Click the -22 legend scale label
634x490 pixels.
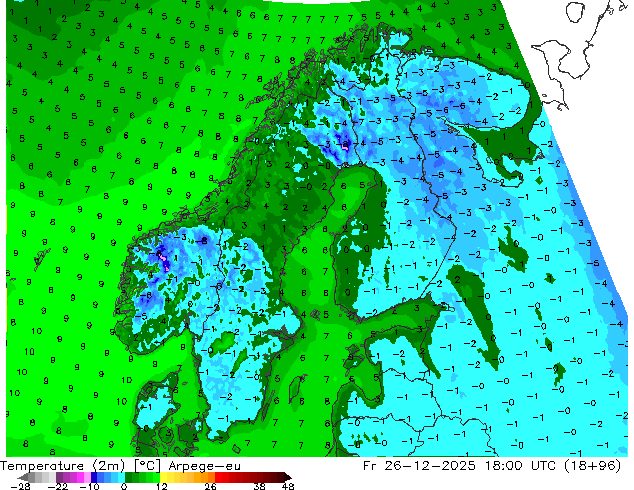57,486
